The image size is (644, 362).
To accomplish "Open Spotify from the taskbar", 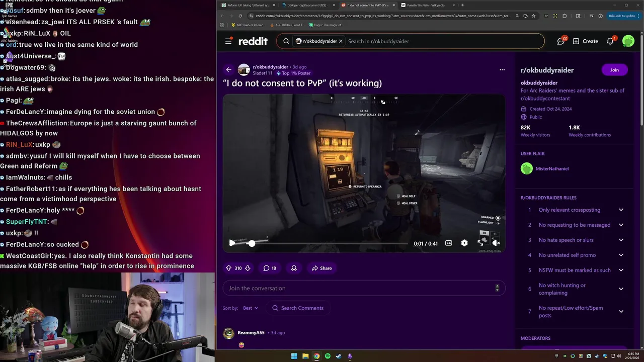I will click(x=328, y=356).
